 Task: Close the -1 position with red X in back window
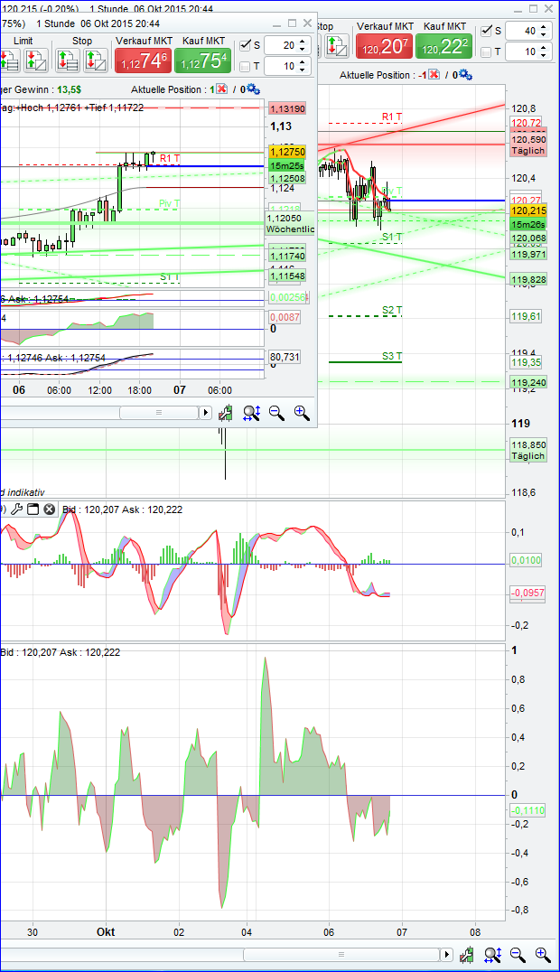click(x=434, y=75)
